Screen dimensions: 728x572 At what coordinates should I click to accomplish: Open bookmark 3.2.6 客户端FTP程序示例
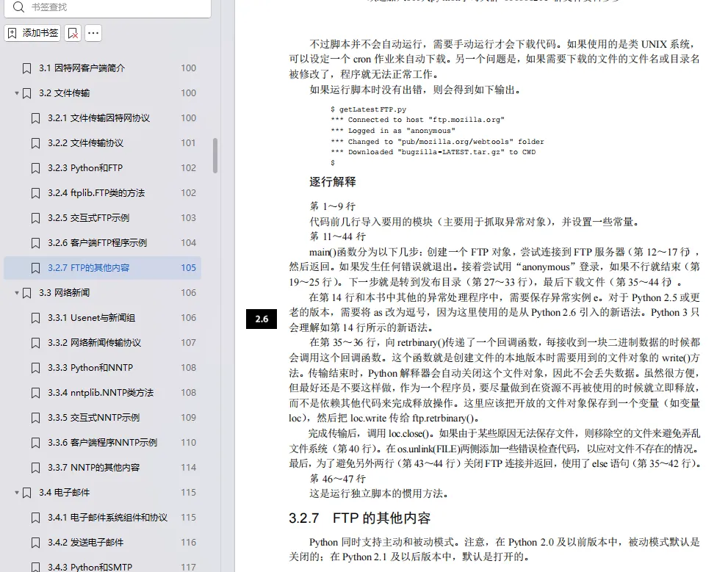[97, 243]
